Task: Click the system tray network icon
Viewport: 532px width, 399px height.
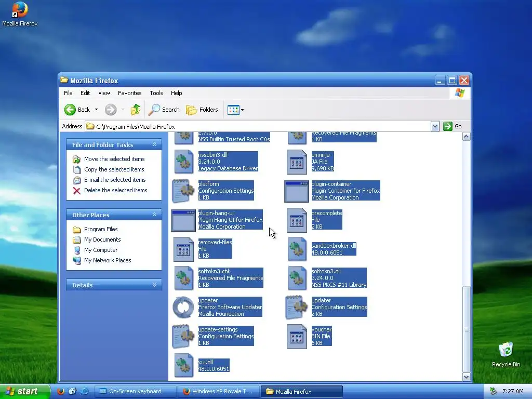Action: pos(494,391)
